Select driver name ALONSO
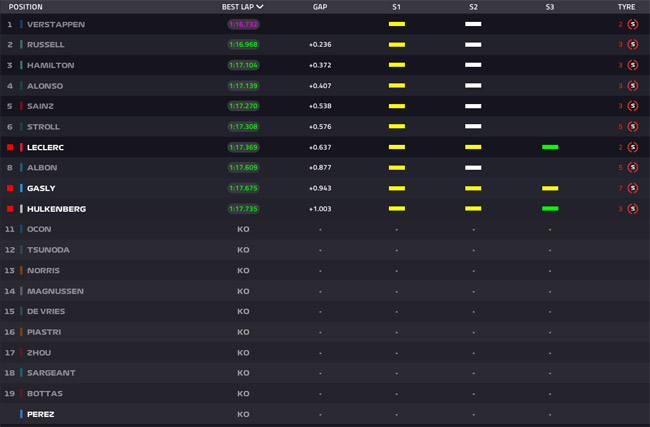The height and width of the screenshot is (427, 650). (x=45, y=86)
